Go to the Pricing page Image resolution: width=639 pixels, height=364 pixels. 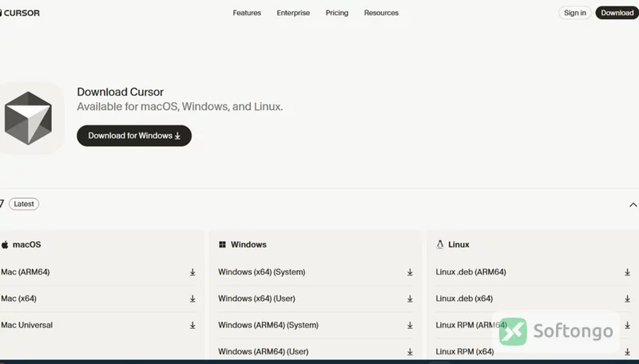[336, 13]
